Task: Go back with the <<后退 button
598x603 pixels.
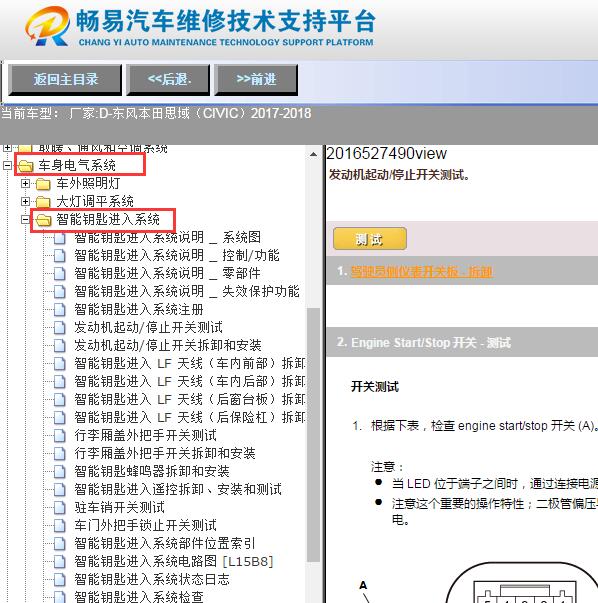Action: [169, 80]
